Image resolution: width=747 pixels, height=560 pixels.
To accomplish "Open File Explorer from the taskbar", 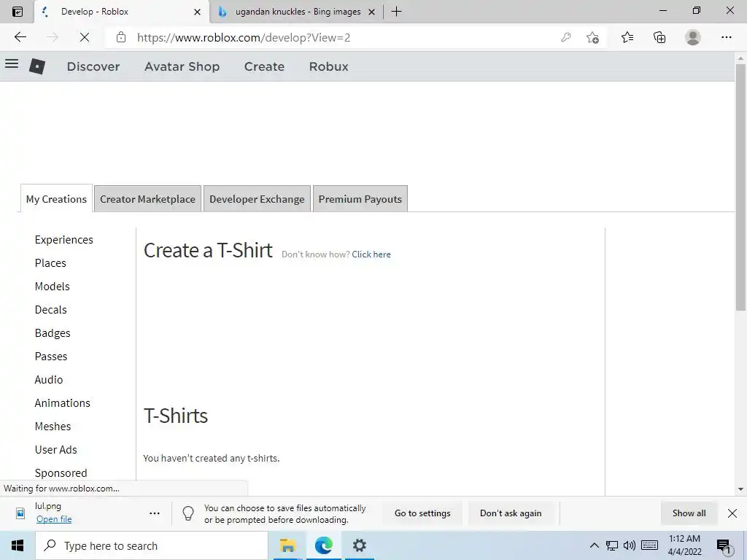I will 287,545.
